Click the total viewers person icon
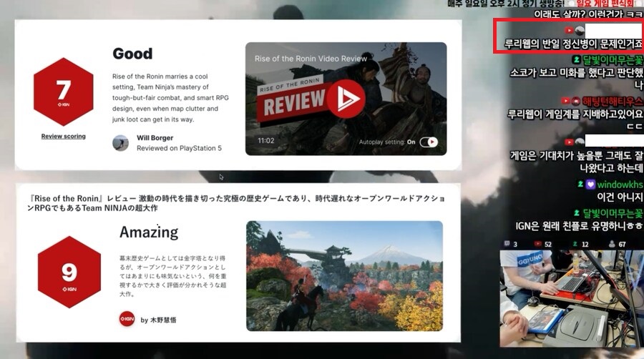Screen dimensions: 644x359 [612, 245]
